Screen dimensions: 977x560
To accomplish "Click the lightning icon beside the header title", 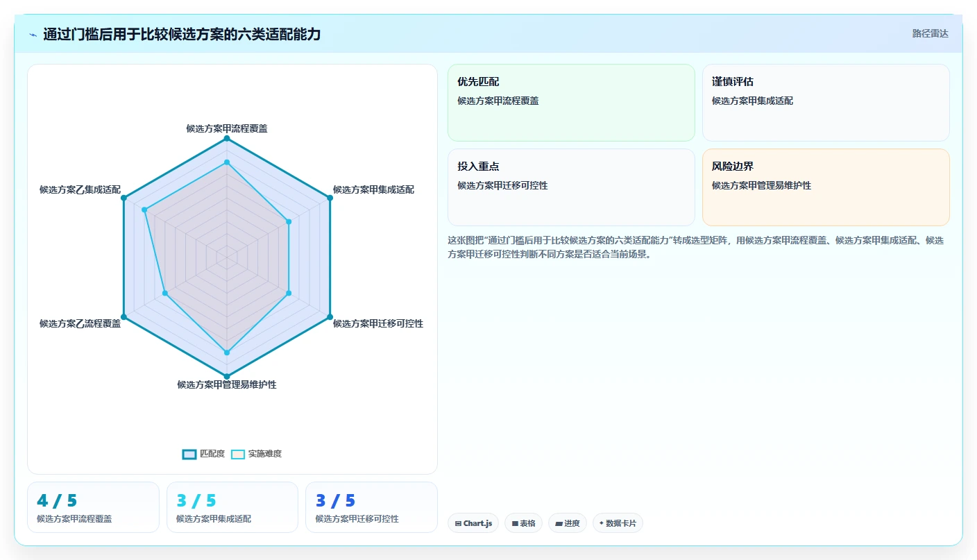I will click(33, 34).
